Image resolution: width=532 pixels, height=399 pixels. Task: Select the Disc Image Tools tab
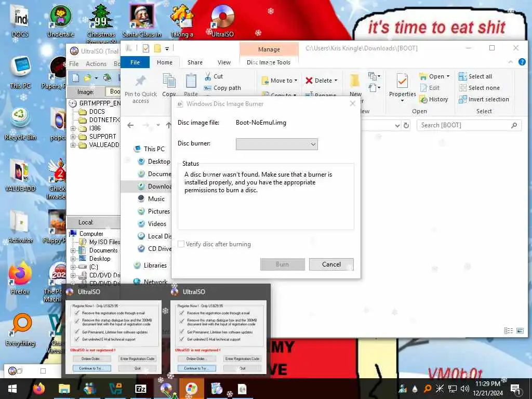click(269, 62)
